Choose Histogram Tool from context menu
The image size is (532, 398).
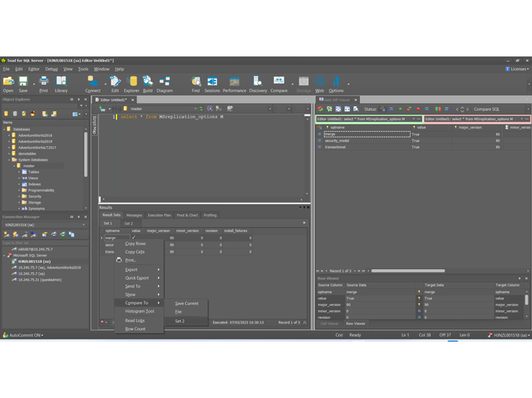pyautogui.click(x=139, y=311)
